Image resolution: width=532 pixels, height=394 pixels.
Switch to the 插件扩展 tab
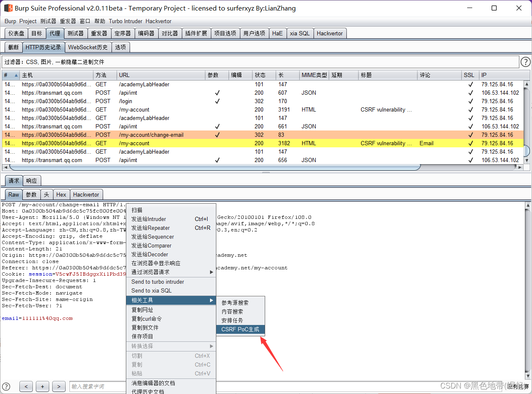point(197,33)
